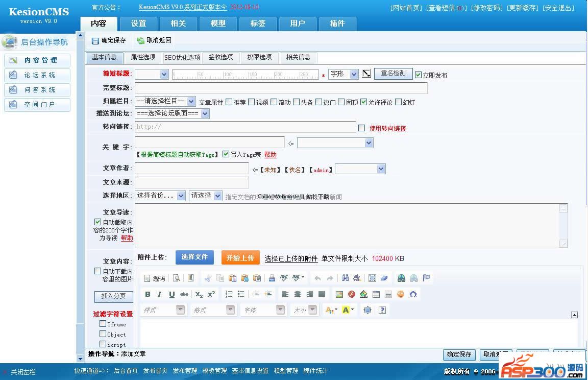Click the 重名检测 button
The image size is (588, 380).
tap(394, 74)
